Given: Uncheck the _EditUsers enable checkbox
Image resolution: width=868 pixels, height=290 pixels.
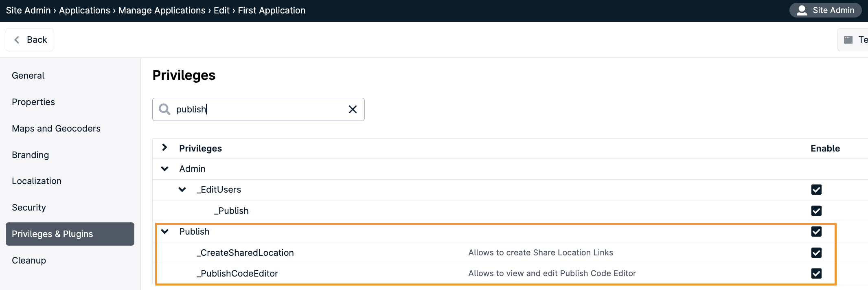Looking at the screenshot, I should [816, 189].
